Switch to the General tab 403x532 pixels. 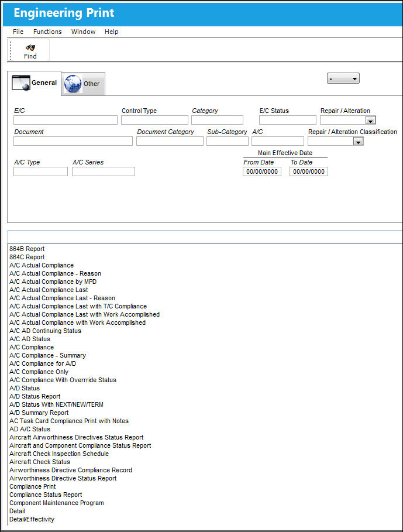pyautogui.click(x=35, y=83)
